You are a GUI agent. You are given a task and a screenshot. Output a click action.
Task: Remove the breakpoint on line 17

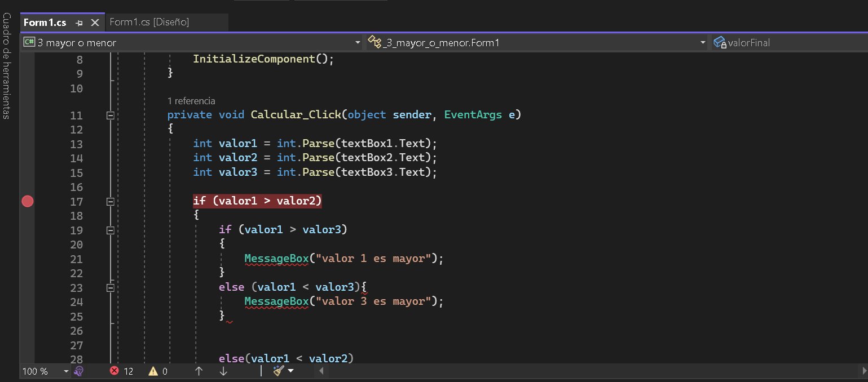[x=27, y=201]
